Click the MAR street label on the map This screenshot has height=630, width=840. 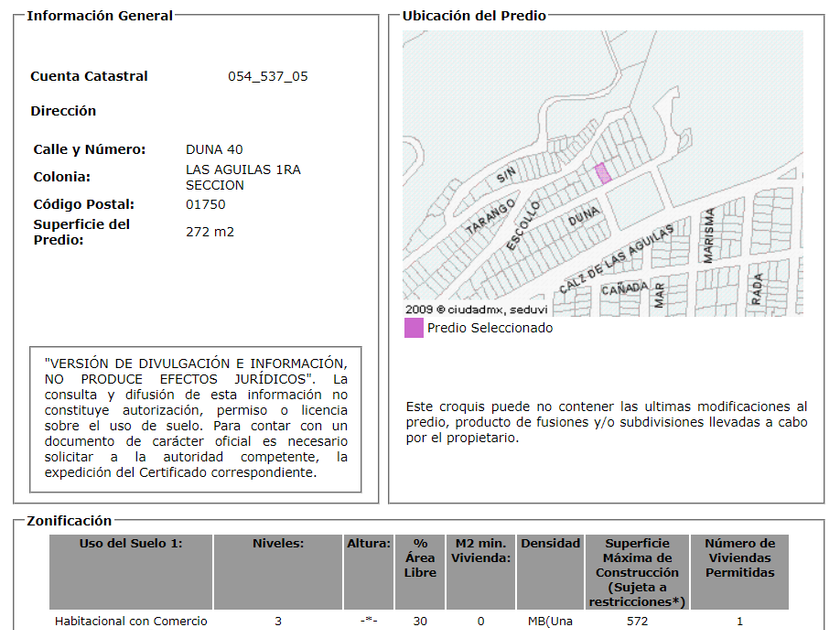click(659, 295)
